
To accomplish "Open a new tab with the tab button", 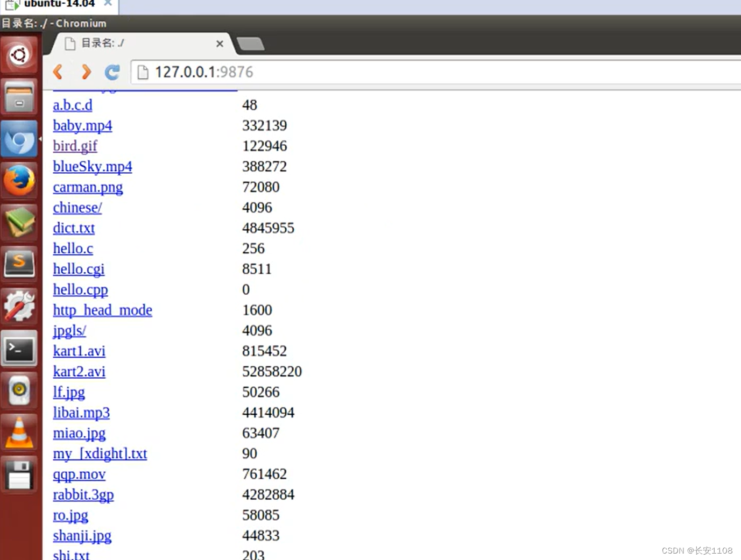I will [250, 44].
